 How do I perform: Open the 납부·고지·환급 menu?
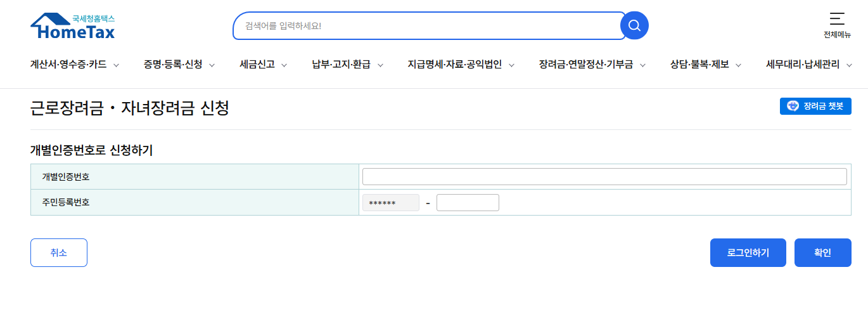click(x=341, y=64)
